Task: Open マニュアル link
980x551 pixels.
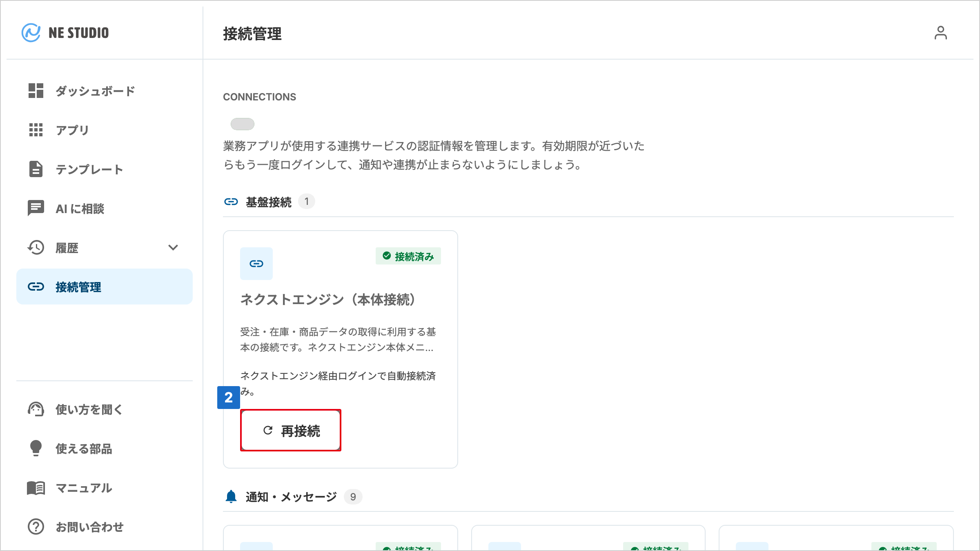Action: [x=105, y=487]
